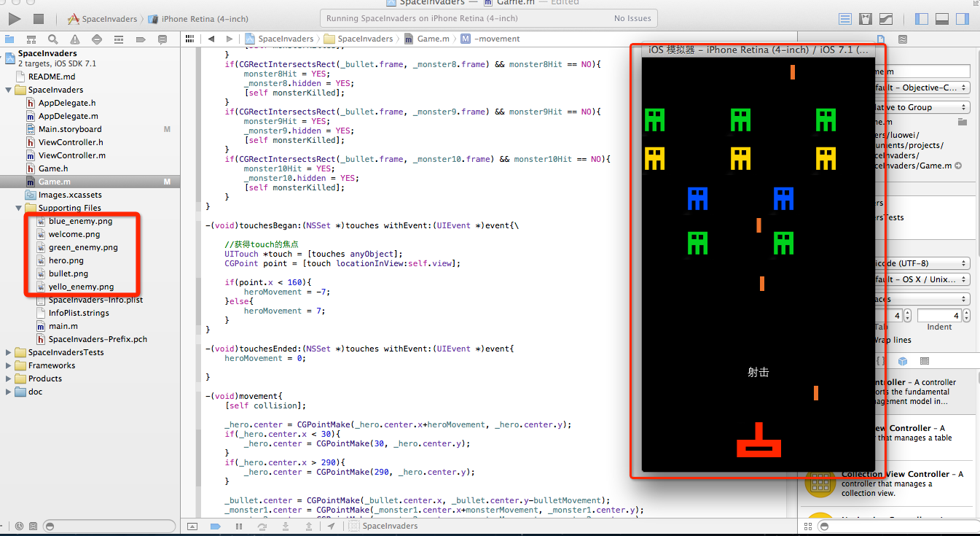Open the Debug navigator
Screen dimensions: 980x536
point(119,39)
